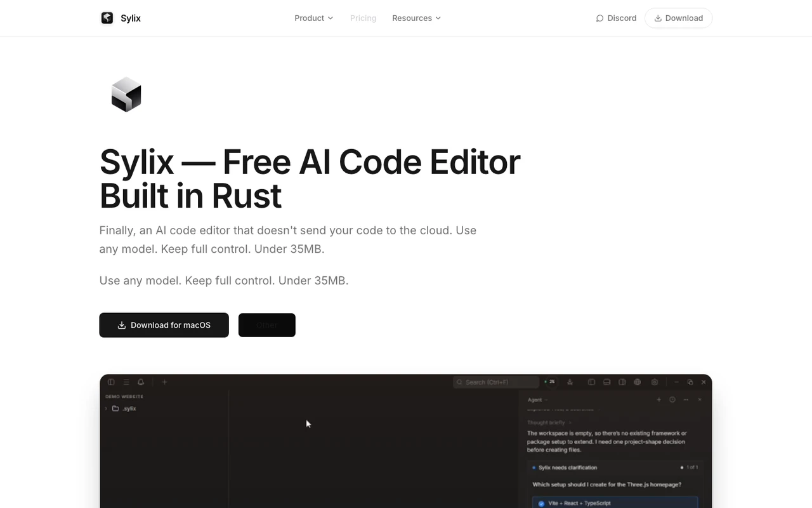Viewport: 812px width, 508px height.
Task: Expand the "Thought briefly" section
Action: coord(549,423)
